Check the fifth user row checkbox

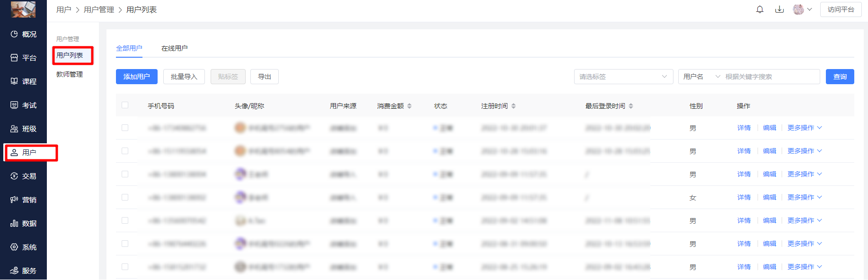point(125,220)
